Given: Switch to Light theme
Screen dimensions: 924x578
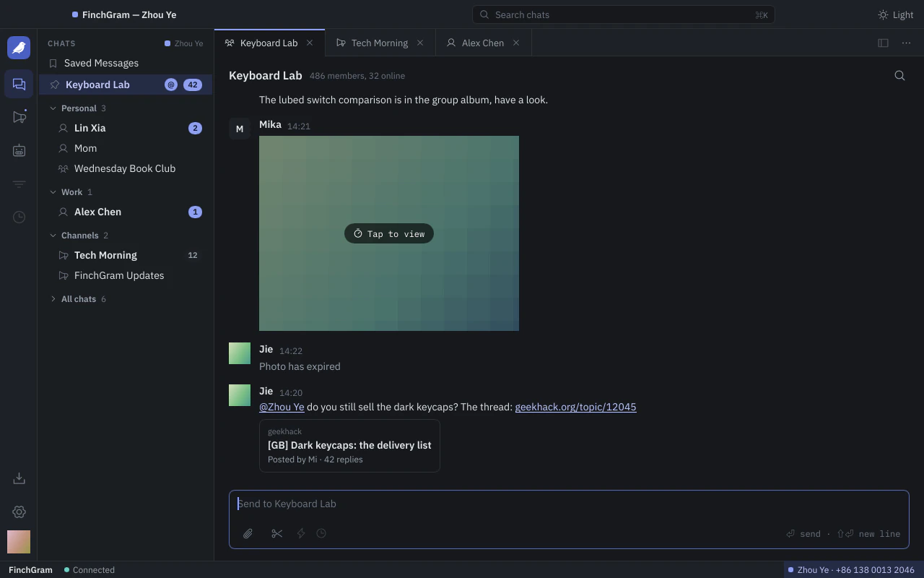Looking at the screenshot, I should click(x=895, y=14).
